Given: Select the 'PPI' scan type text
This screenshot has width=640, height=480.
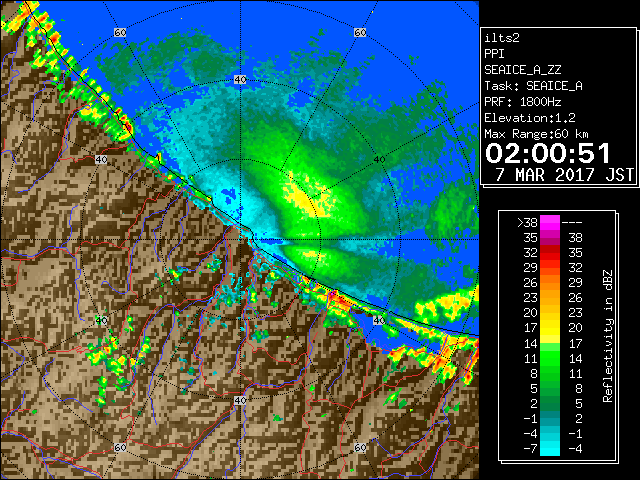Looking at the screenshot, I should click(x=494, y=54).
